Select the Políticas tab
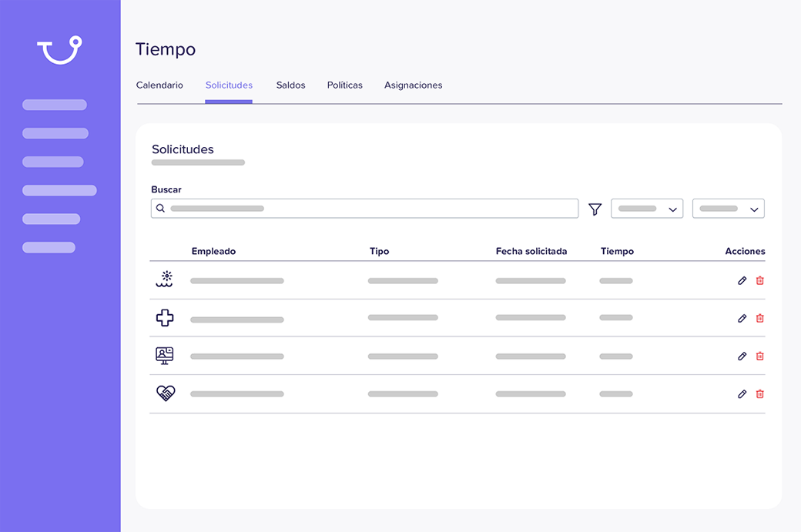Image resolution: width=801 pixels, height=532 pixels. (x=344, y=85)
